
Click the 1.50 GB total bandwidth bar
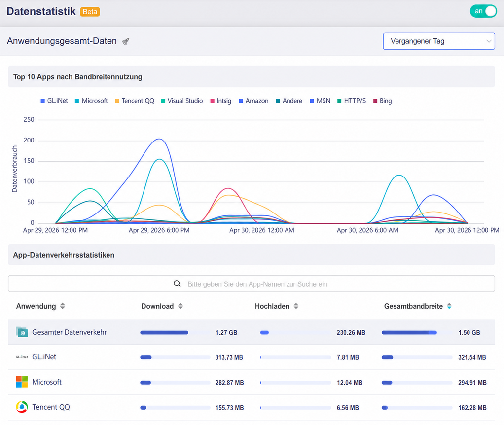(x=417, y=333)
